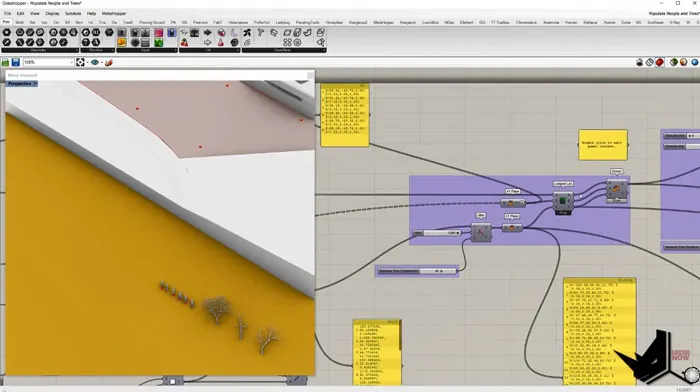Viewport: 700px width, 392px height.
Task: Pick the red flask Galapagos icon
Action: point(221,42)
